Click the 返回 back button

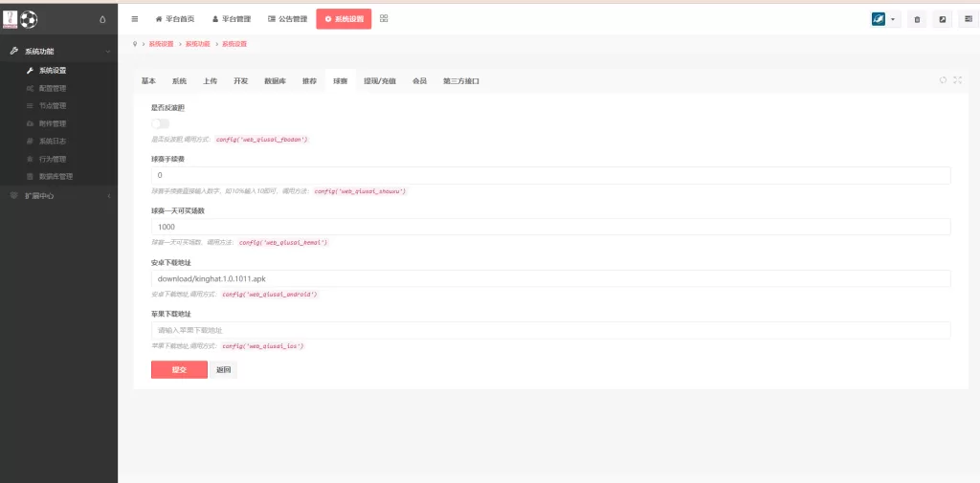224,370
